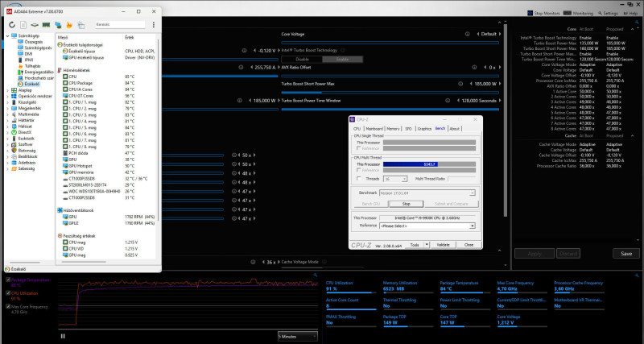
Task: Switch to SPD tab in CPU-Z
Action: (408, 129)
